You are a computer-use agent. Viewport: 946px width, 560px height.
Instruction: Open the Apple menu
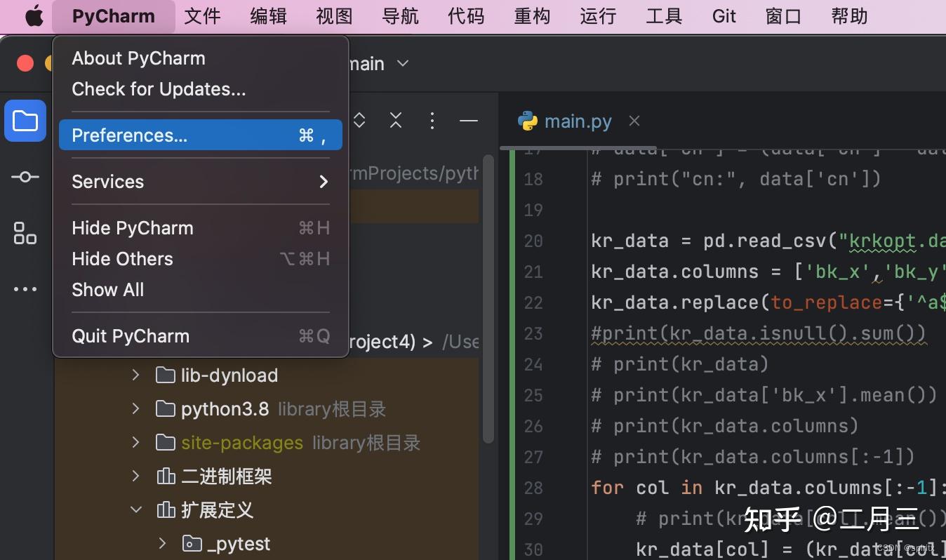[33, 15]
